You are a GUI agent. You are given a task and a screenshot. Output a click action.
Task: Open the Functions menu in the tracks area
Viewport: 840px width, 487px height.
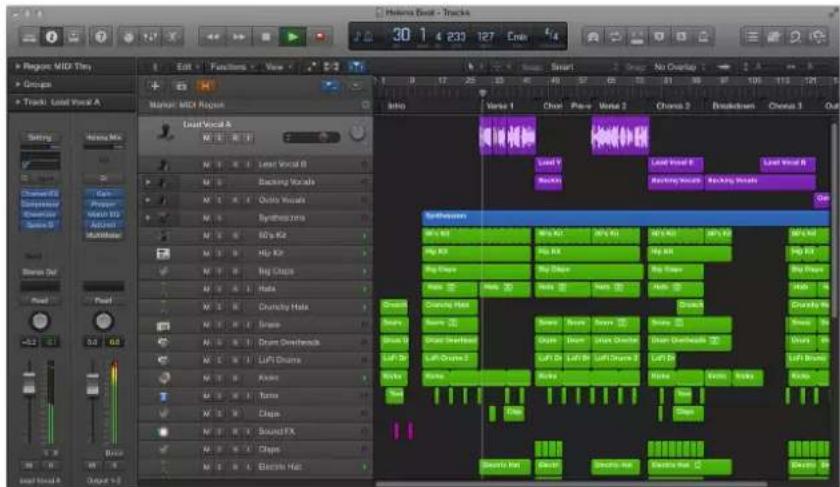(x=230, y=67)
